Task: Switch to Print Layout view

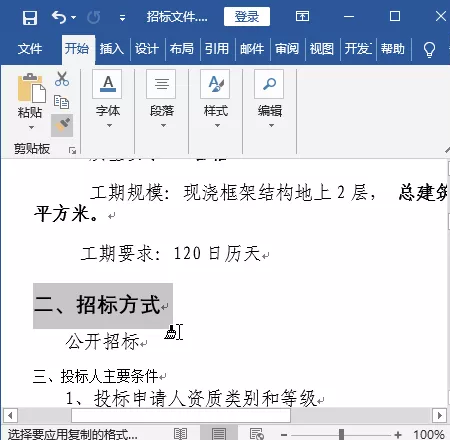Action: [x=219, y=434]
